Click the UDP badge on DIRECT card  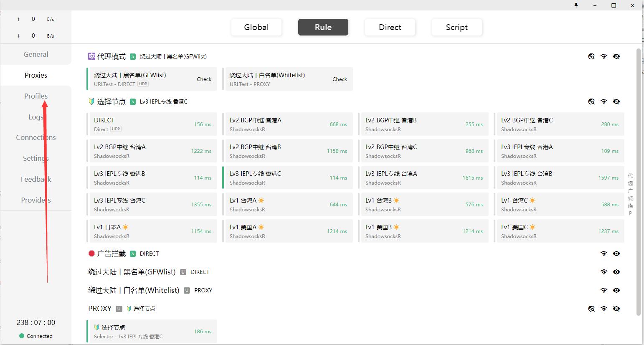tap(116, 129)
